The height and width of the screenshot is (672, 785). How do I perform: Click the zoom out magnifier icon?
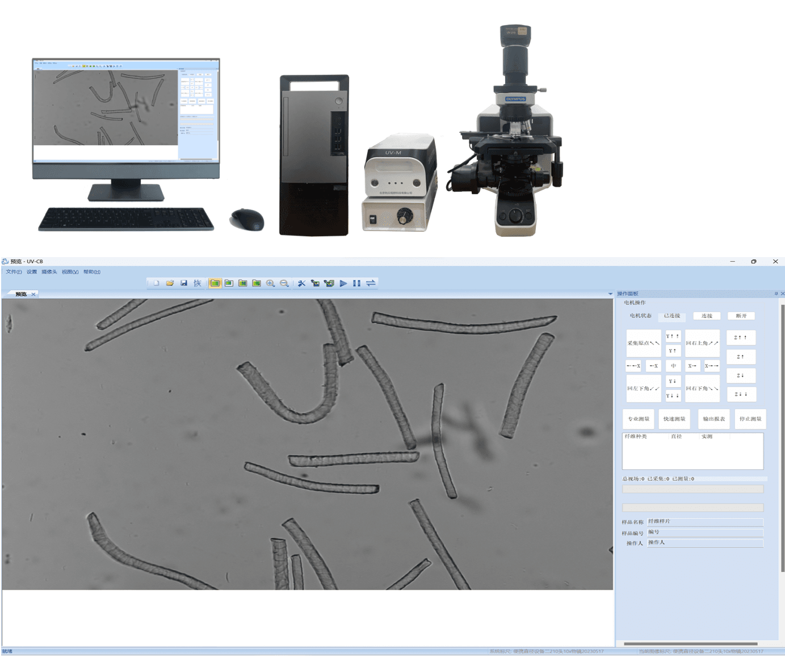(284, 283)
